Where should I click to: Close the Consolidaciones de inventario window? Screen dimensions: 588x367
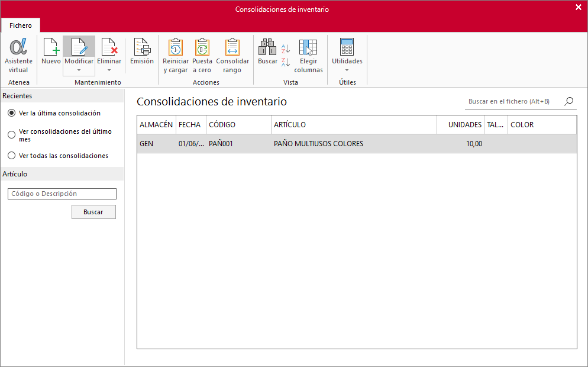[579, 8]
